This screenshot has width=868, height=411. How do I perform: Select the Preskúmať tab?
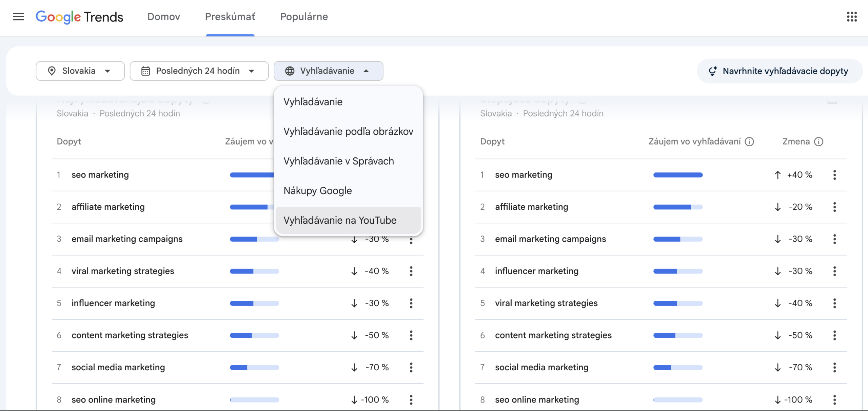pyautogui.click(x=230, y=17)
